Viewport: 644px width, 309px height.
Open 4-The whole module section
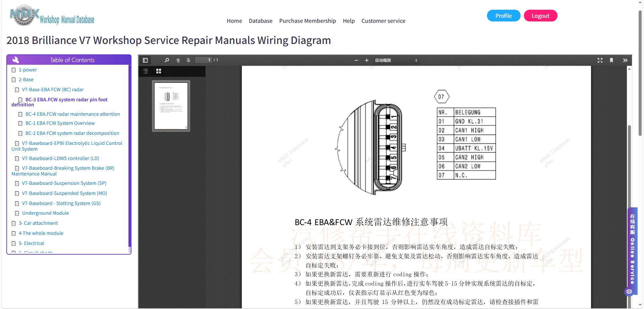click(41, 233)
